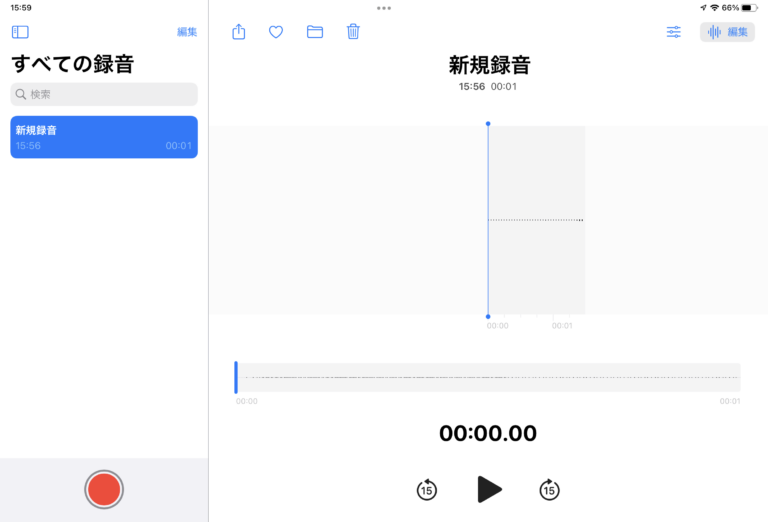Skip back 15 seconds
768x522 pixels.
coord(427,490)
